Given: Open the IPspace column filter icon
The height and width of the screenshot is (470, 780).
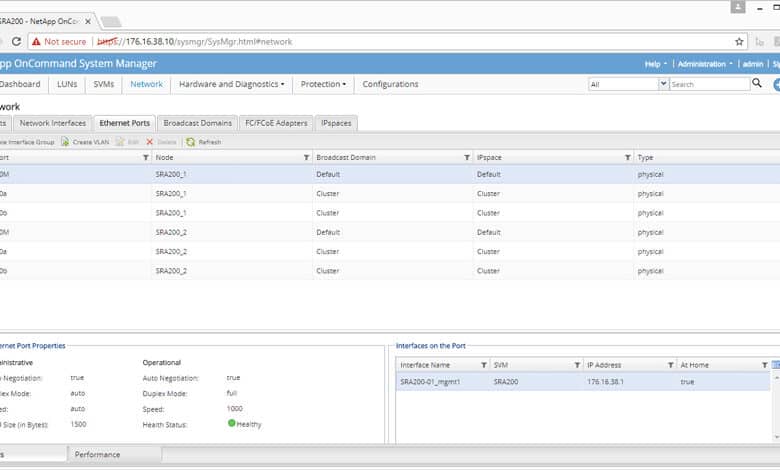Looking at the screenshot, I should click(x=628, y=157).
